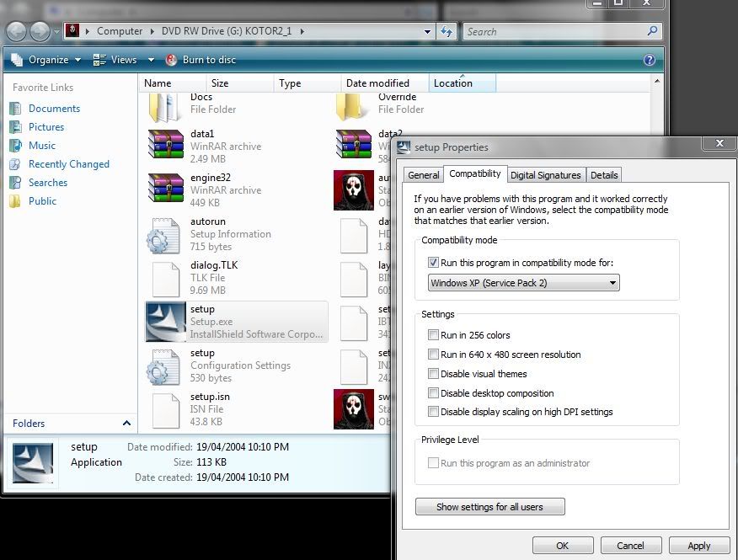Click OK in setup Properties
This screenshot has height=560, width=738.
pyautogui.click(x=563, y=546)
